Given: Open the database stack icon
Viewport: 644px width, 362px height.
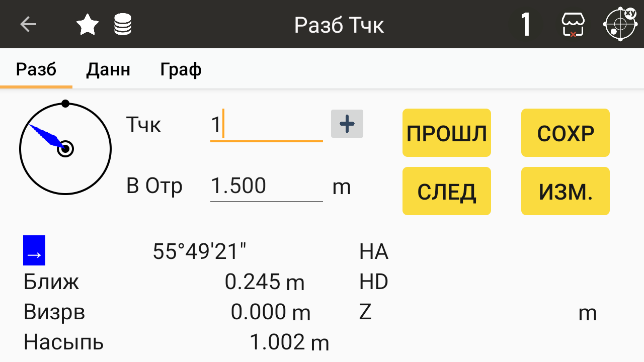Looking at the screenshot, I should pos(123,25).
